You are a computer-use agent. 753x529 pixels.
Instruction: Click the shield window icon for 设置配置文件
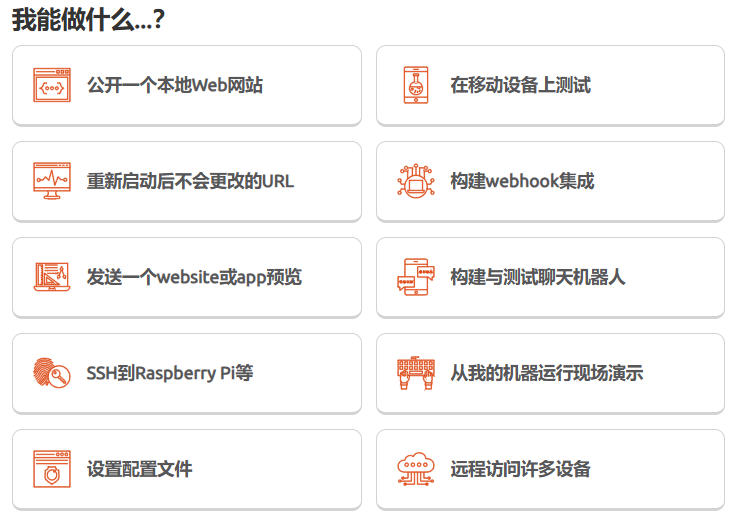pos(52,469)
